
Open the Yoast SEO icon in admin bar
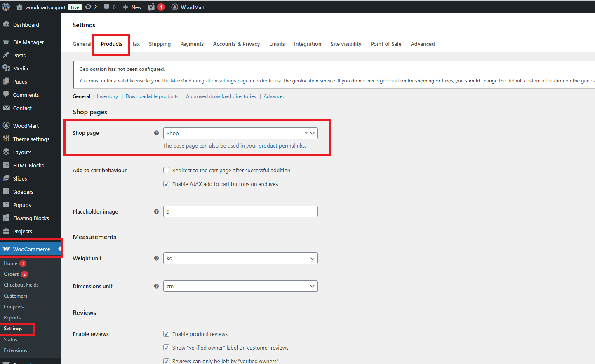(151, 7)
